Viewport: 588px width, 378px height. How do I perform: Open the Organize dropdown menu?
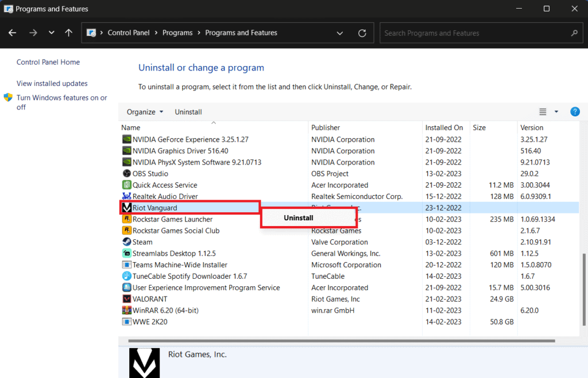click(145, 112)
